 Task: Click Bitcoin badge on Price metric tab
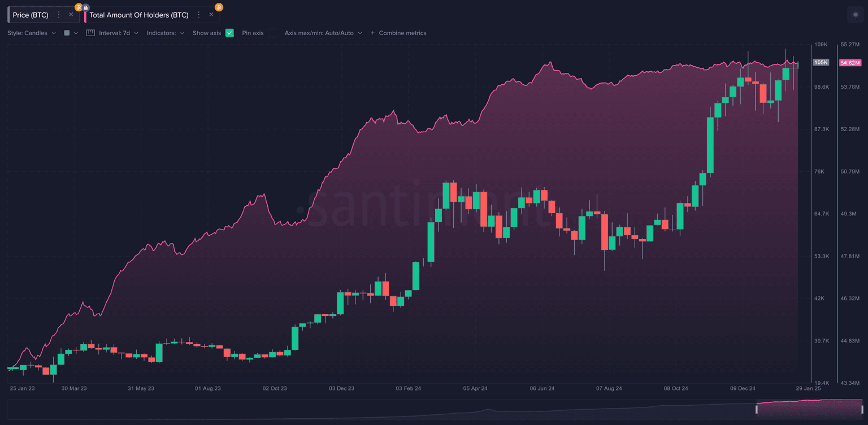click(x=79, y=7)
